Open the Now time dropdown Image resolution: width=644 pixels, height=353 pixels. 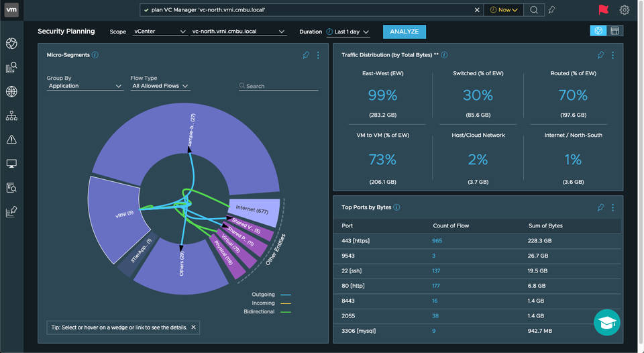click(x=504, y=10)
